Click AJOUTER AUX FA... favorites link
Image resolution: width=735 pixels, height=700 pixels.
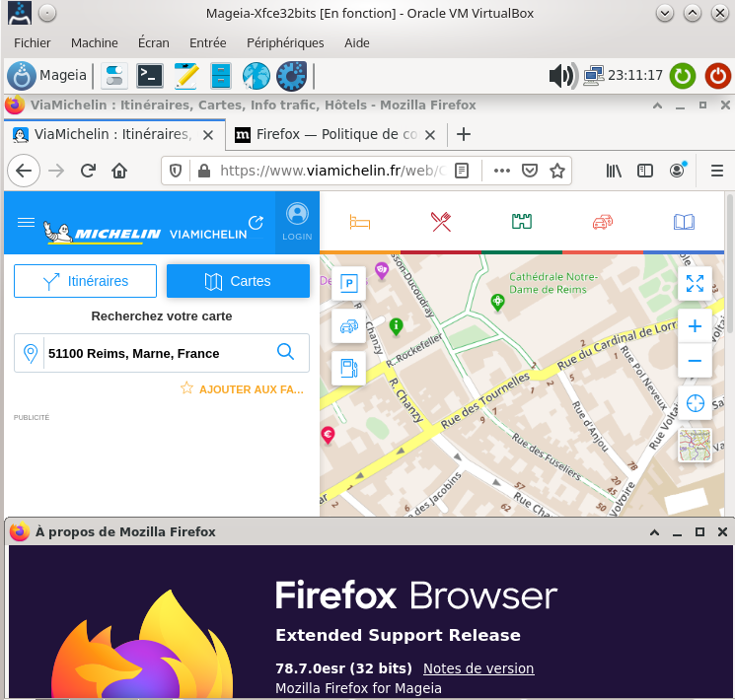[x=243, y=389]
